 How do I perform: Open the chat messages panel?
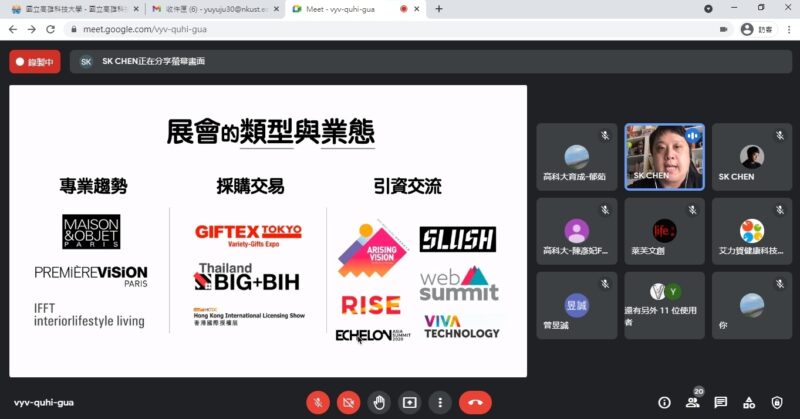(x=720, y=403)
